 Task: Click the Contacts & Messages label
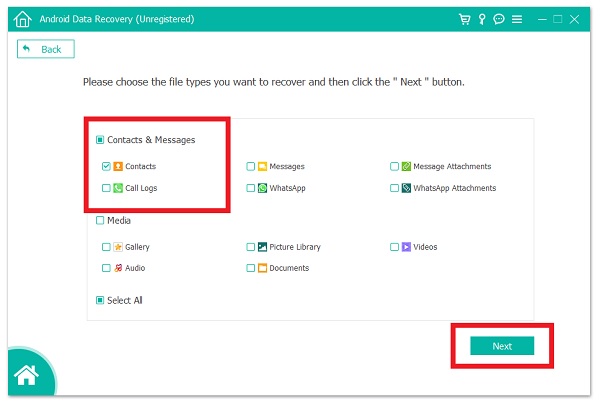coord(151,140)
